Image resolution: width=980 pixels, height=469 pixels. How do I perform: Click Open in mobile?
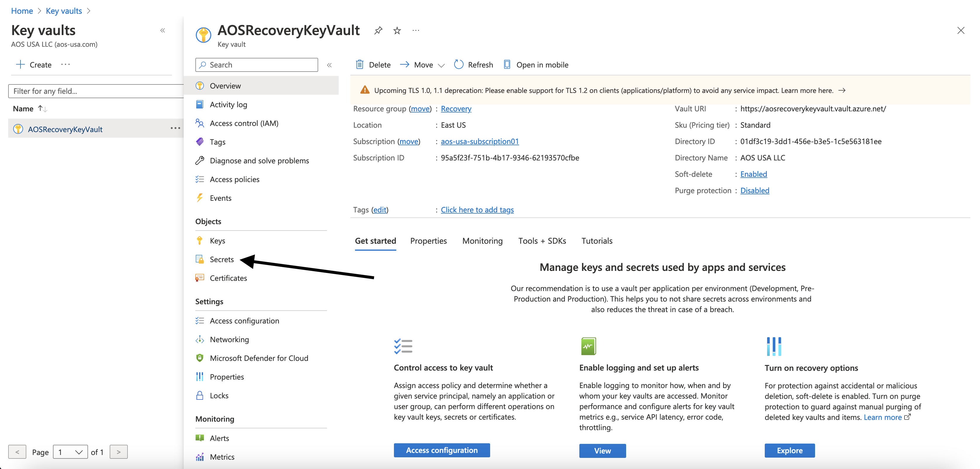[x=536, y=65]
